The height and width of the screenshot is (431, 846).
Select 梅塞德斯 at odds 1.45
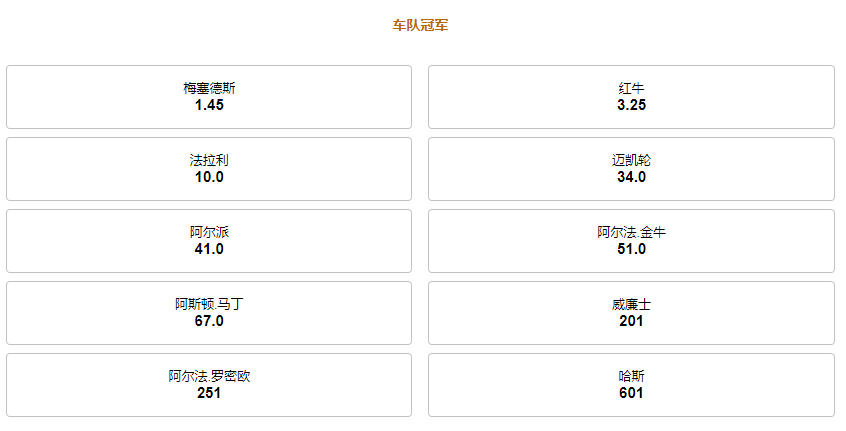tap(209, 97)
